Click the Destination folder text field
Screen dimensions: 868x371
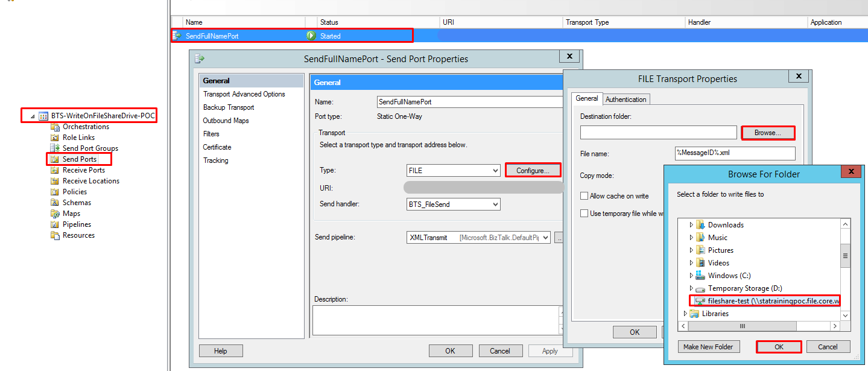tap(658, 133)
